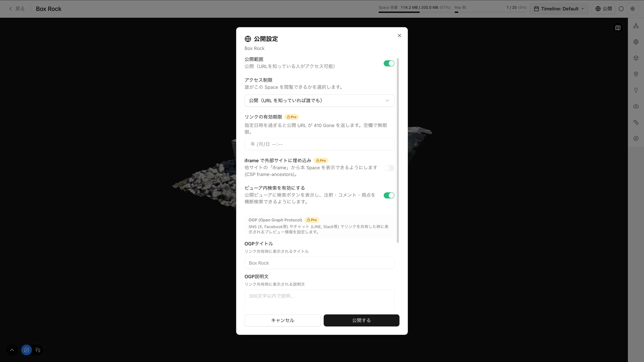The width and height of the screenshot is (644, 362).
Task: Select the cube object icon in sidebar
Action: pos(636,58)
